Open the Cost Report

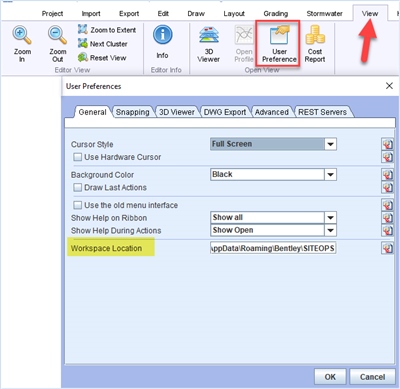315,44
